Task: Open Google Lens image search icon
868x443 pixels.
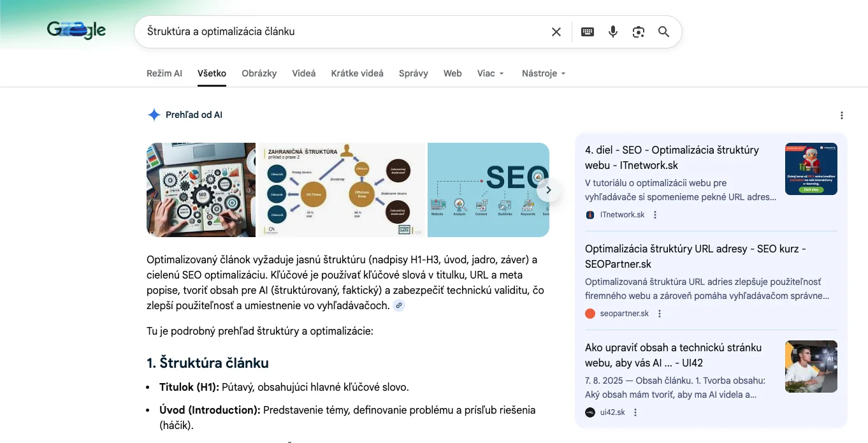Action: [x=639, y=32]
